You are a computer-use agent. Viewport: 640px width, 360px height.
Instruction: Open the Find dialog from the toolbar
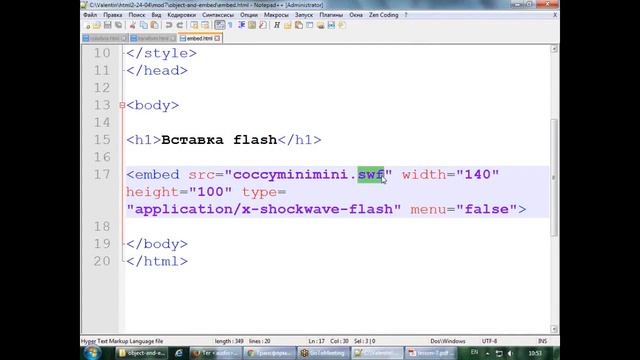[194, 25]
